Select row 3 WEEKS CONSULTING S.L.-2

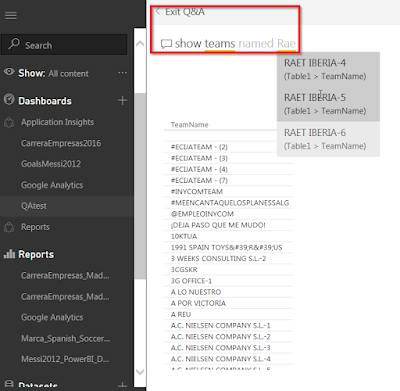click(x=228, y=259)
